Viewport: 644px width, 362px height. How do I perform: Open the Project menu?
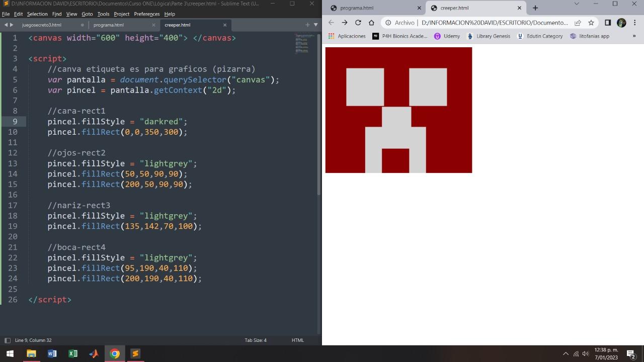[121, 14]
